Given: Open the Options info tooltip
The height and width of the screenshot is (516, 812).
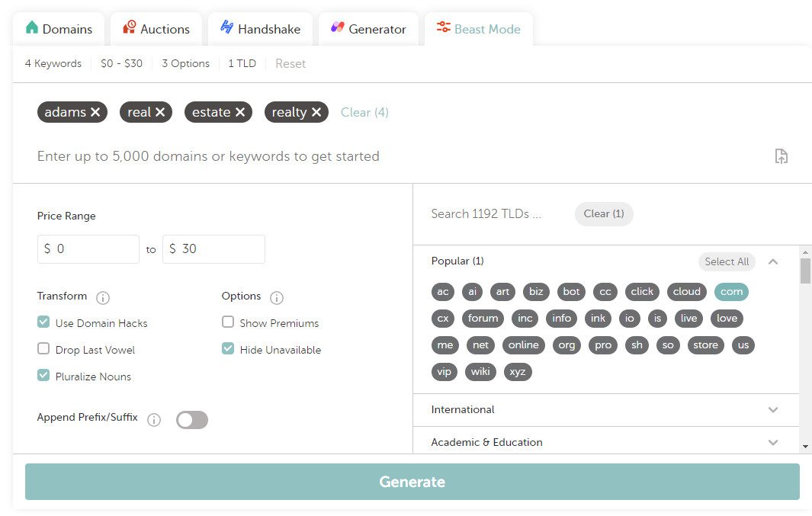Looking at the screenshot, I should click(x=275, y=297).
